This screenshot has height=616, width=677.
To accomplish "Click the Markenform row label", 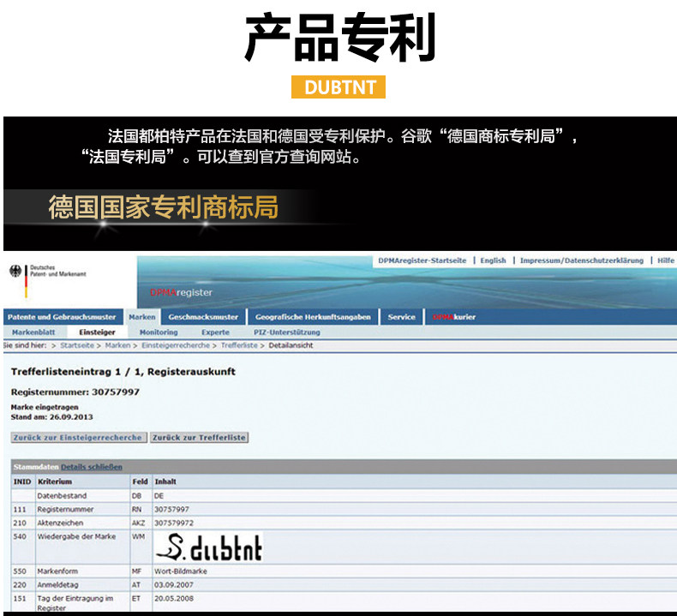I will [57, 571].
